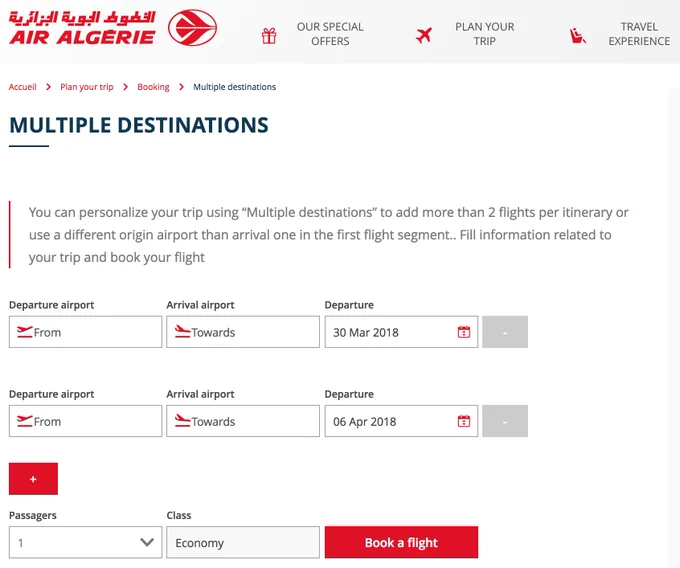
Task: Open the 30 Mar 2018 departure date picker
Action: click(401, 332)
